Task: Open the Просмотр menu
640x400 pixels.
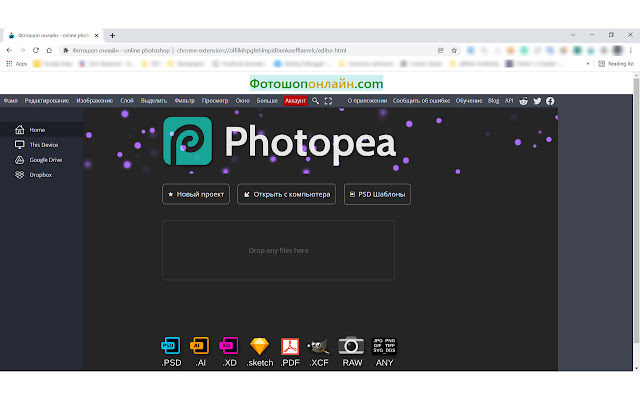Action: [x=215, y=100]
